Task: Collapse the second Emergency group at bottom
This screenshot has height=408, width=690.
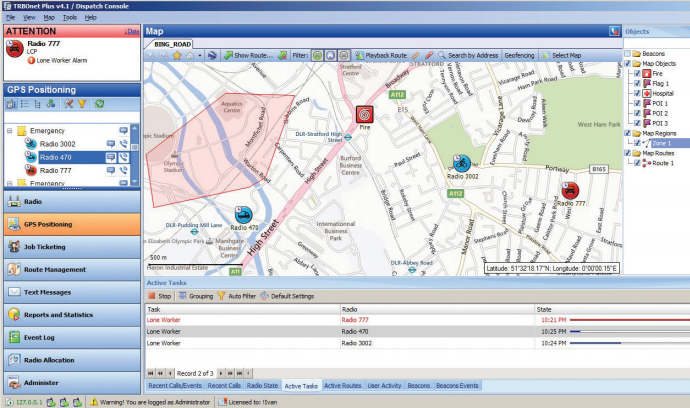Action: click(x=9, y=183)
